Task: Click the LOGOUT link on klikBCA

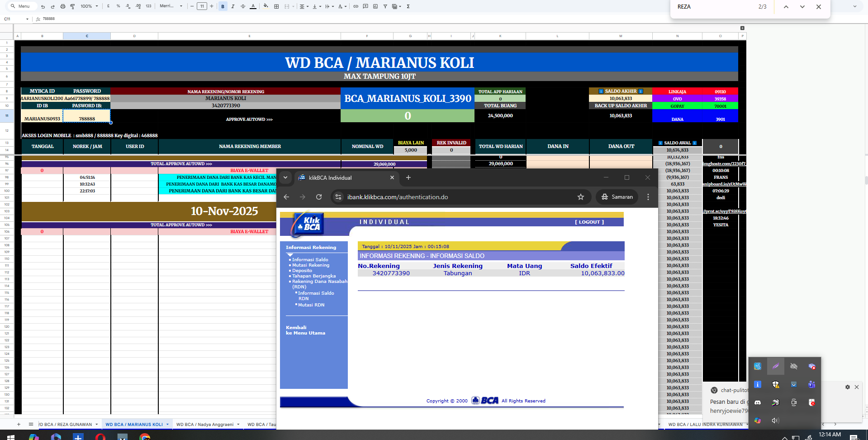Action: (x=589, y=222)
